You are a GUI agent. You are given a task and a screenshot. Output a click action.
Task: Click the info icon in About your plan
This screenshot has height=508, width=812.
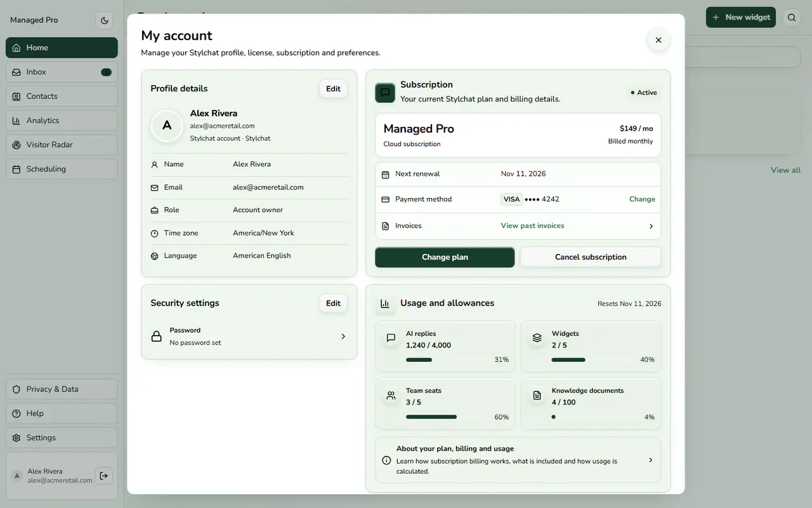point(386,460)
